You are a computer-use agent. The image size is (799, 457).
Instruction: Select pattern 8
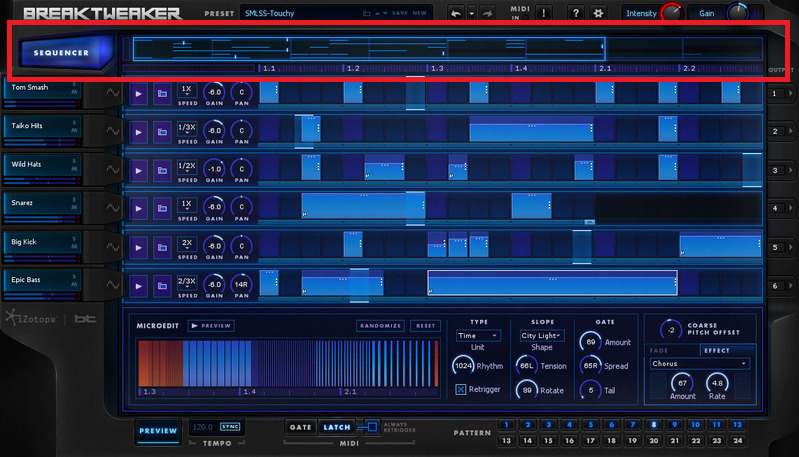tap(652, 425)
